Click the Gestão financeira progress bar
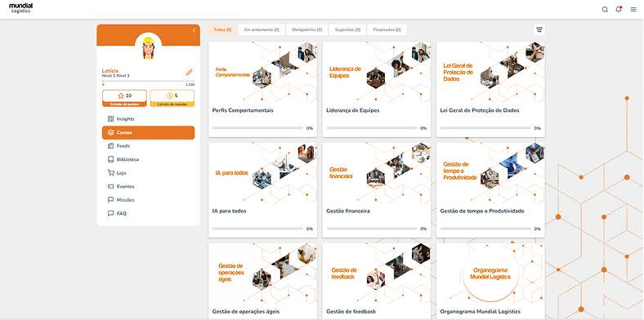This screenshot has height=320, width=644. (372, 229)
